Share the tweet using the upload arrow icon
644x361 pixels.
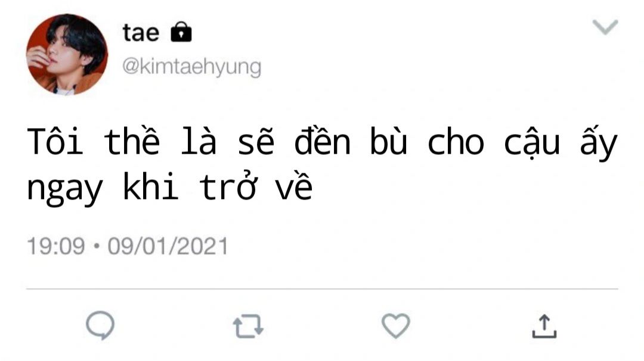544,326
